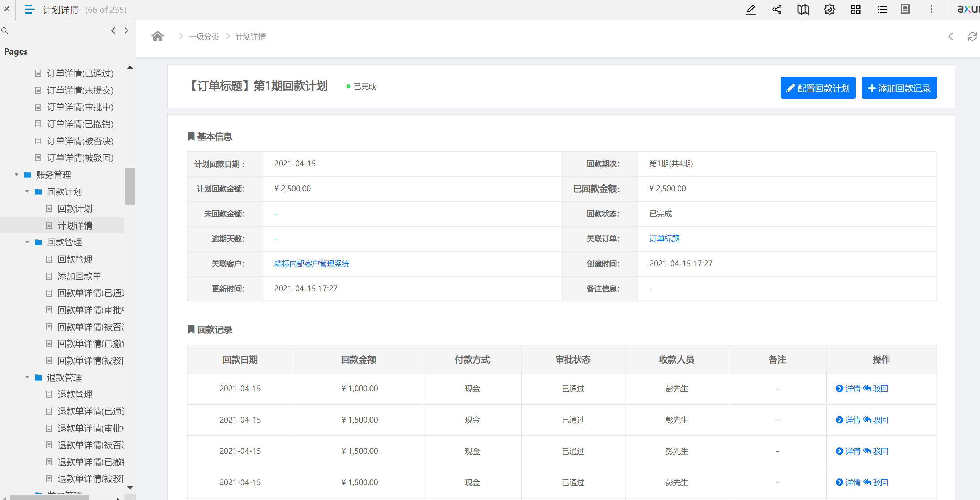980x500 pixels.
Task: Open 订单详情(被否决) page
Action: (80, 141)
